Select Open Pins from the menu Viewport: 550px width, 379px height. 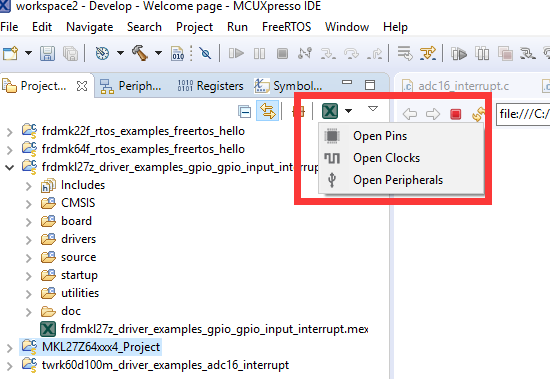(401, 136)
